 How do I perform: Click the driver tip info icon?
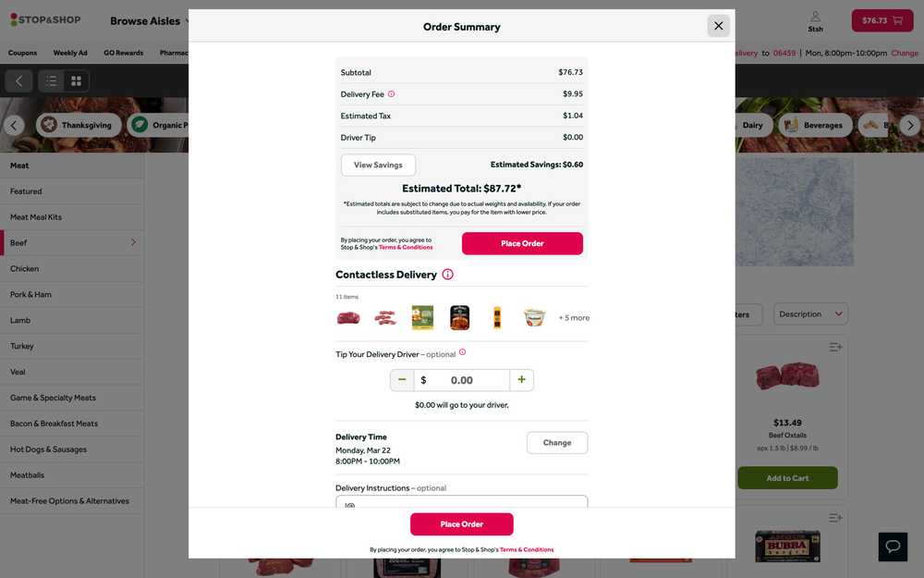(463, 352)
